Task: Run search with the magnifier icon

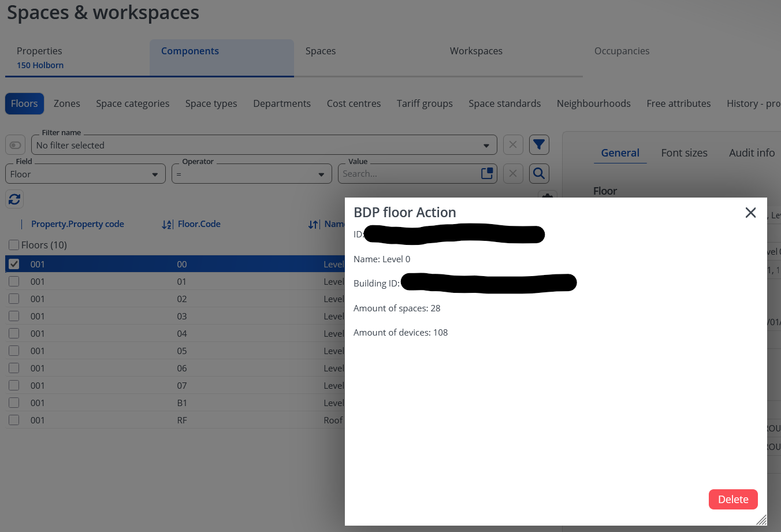Action: pyautogui.click(x=539, y=173)
